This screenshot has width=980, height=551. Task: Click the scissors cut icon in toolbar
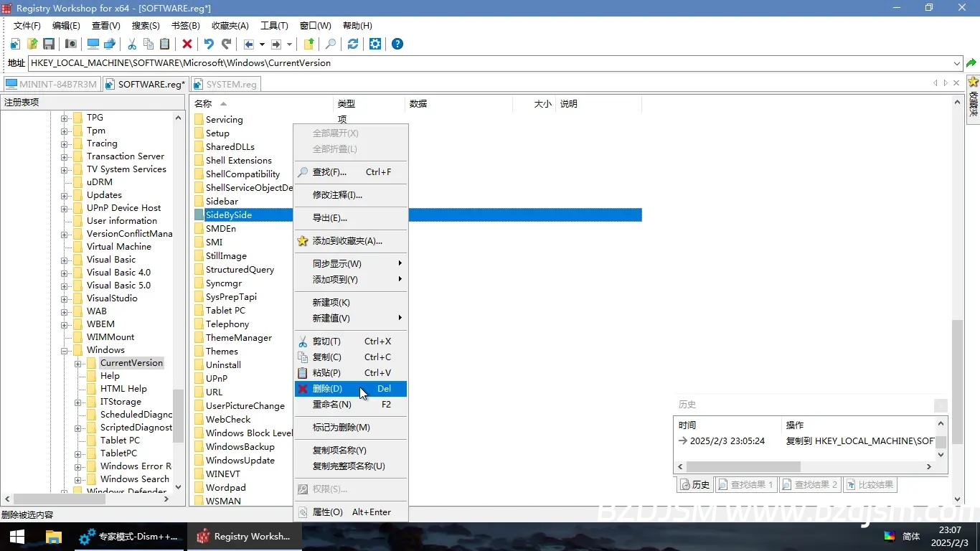[x=132, y=44]
